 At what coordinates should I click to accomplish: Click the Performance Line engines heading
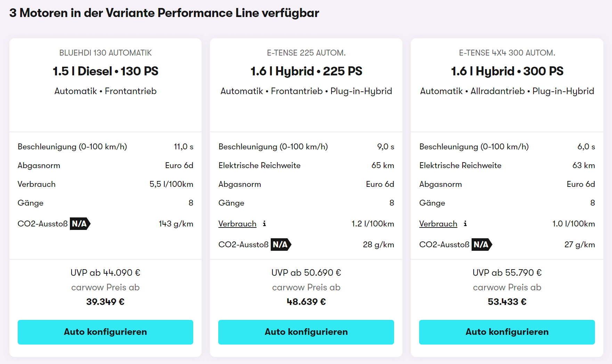pos(164,13)
